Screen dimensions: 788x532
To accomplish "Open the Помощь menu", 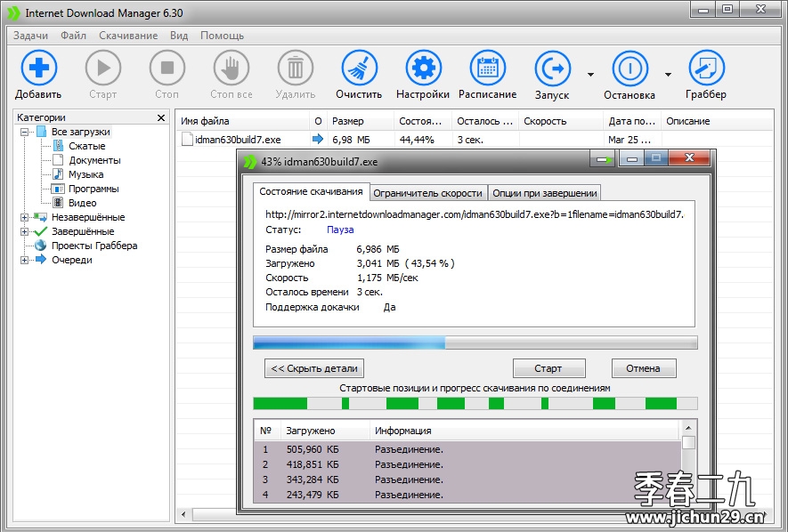I will 222,36.
